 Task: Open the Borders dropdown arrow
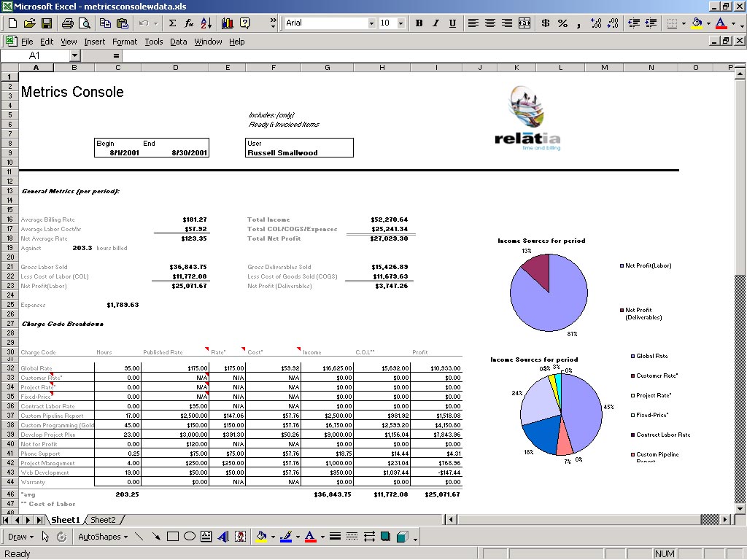(684, 23)
